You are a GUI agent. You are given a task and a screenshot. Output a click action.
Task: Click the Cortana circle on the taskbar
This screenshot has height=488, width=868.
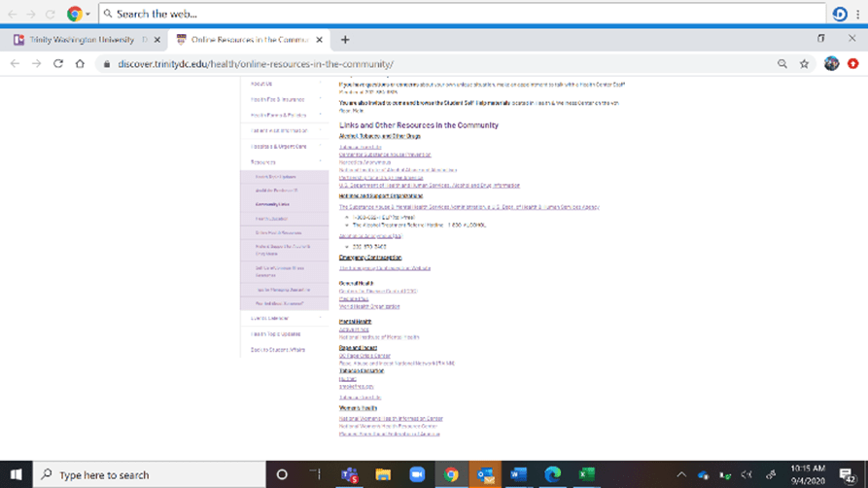(x=282, y=474)
